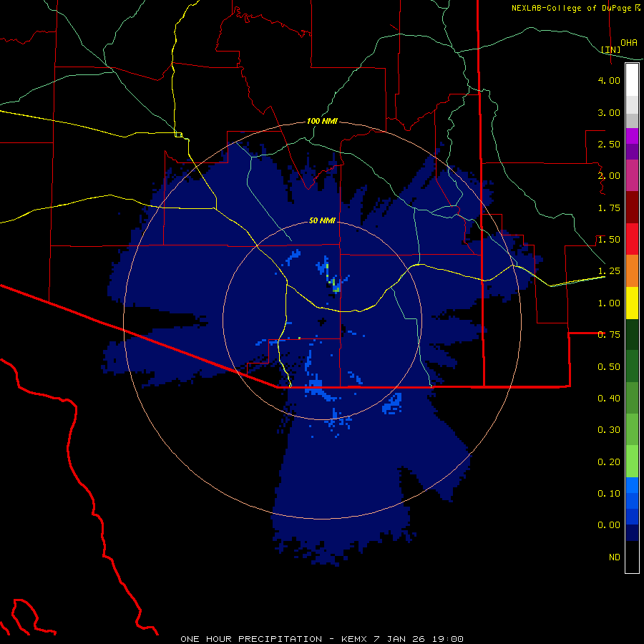
Task: Select the bright red legend swatch
Action: click(x=632, y=239)
